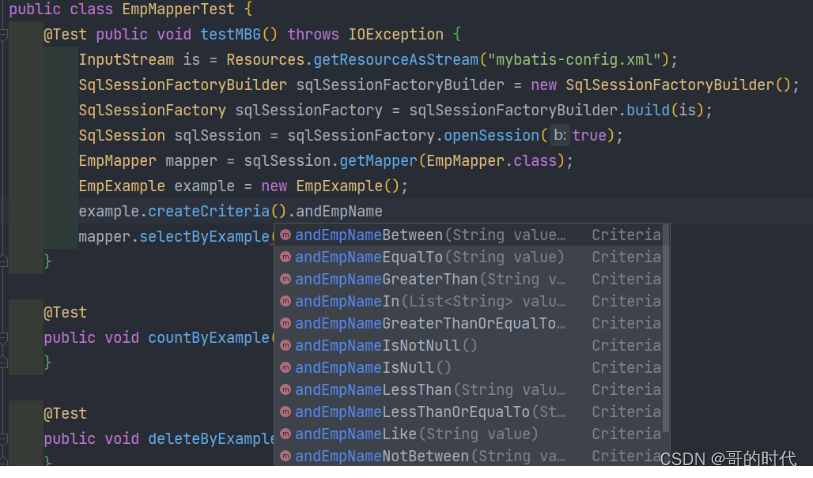This screenshot has height=478, width=813.
Task: Click the completion popup vertical scrollbar
Action: tap(666, 328)
